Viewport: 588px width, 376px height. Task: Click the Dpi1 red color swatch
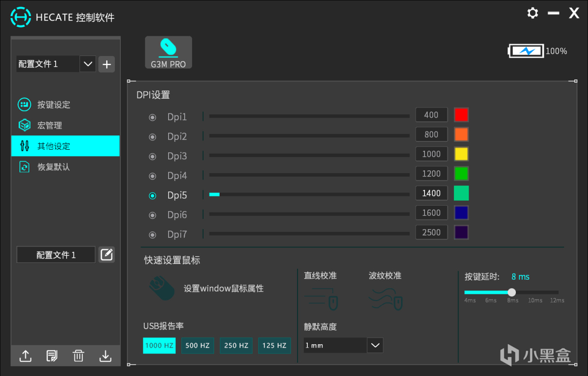461,115
